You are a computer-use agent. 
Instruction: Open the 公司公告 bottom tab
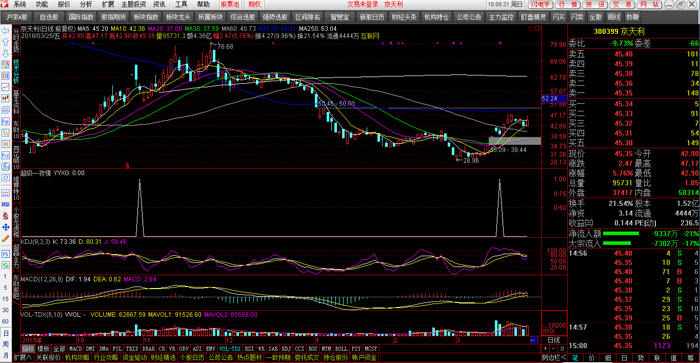(221, 358)
